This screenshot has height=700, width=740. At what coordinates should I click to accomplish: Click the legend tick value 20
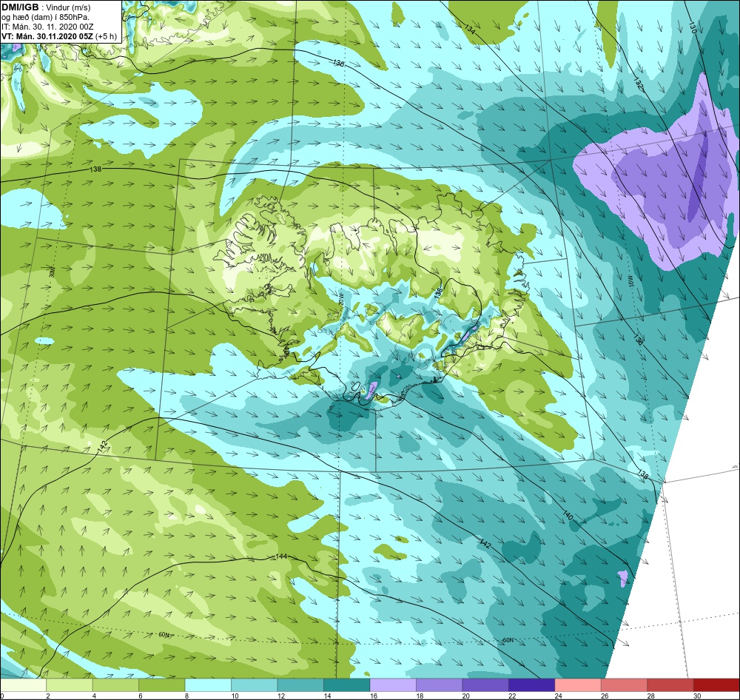[x=465, y=696]
